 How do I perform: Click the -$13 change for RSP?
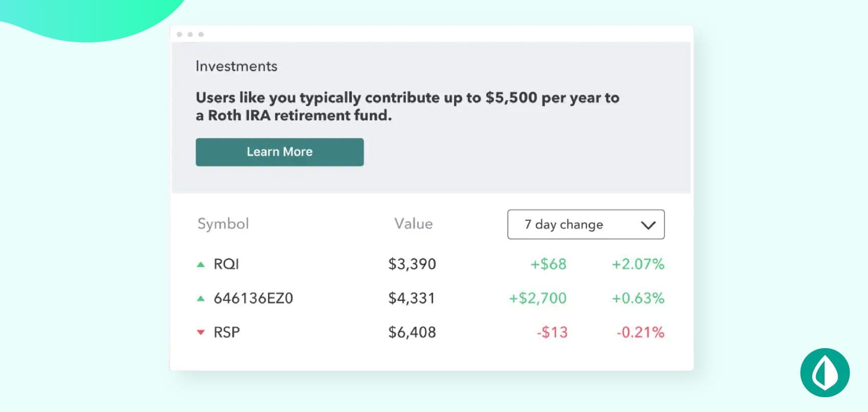click(552, 332)
